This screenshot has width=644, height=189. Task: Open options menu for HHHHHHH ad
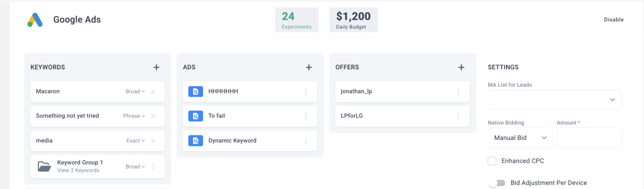pos(305,91)
